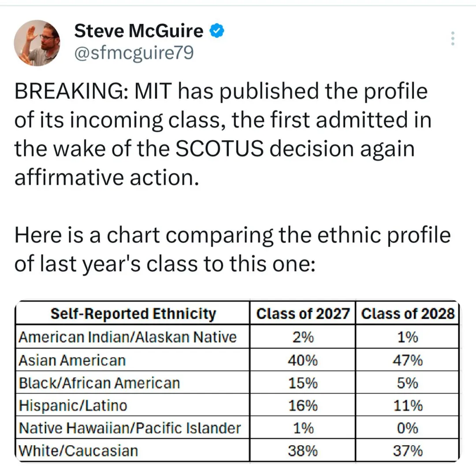Open the ethnicity comparison chart image
This screenshot has height=469, width=476.
click(237, 381)
